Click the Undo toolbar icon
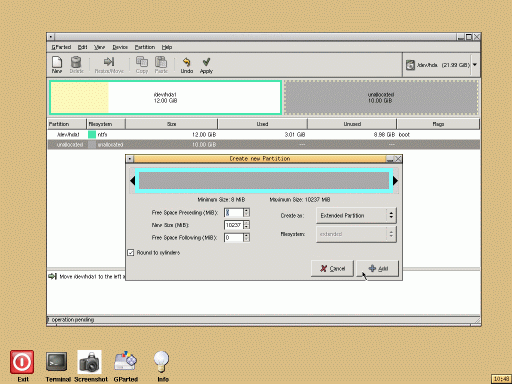This screenshot has height=384, width=512. tap(187, 64)
